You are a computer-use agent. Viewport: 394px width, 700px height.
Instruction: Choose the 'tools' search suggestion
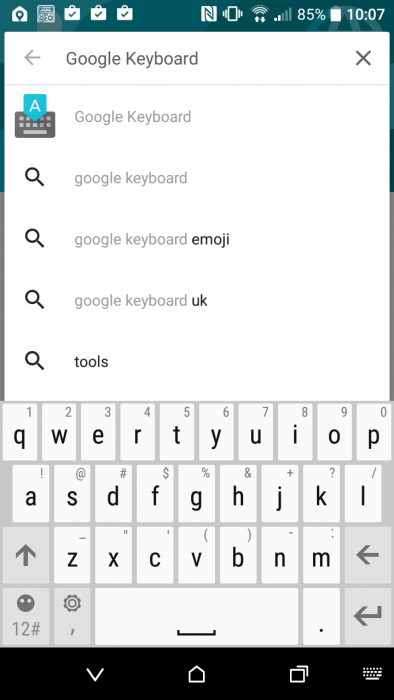point(197,362)
